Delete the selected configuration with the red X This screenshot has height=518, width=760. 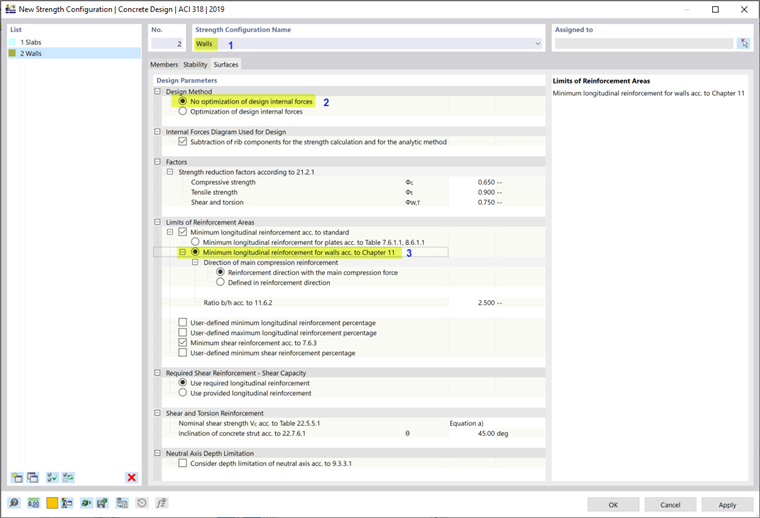tap(131, 477)
